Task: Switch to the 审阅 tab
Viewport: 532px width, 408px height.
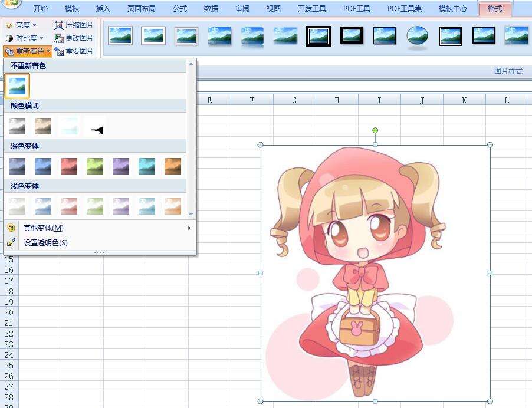Action: (x=242, y=8)
